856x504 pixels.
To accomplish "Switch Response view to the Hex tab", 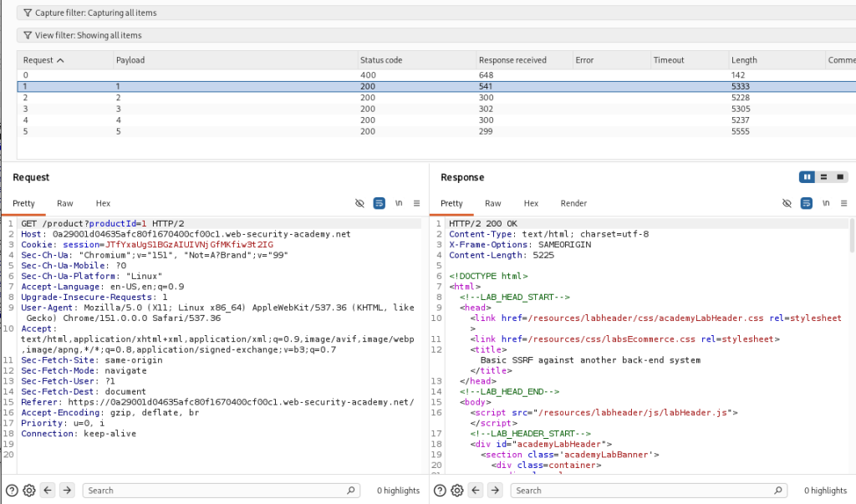I will pyautogui.click(x=531, y=203).
